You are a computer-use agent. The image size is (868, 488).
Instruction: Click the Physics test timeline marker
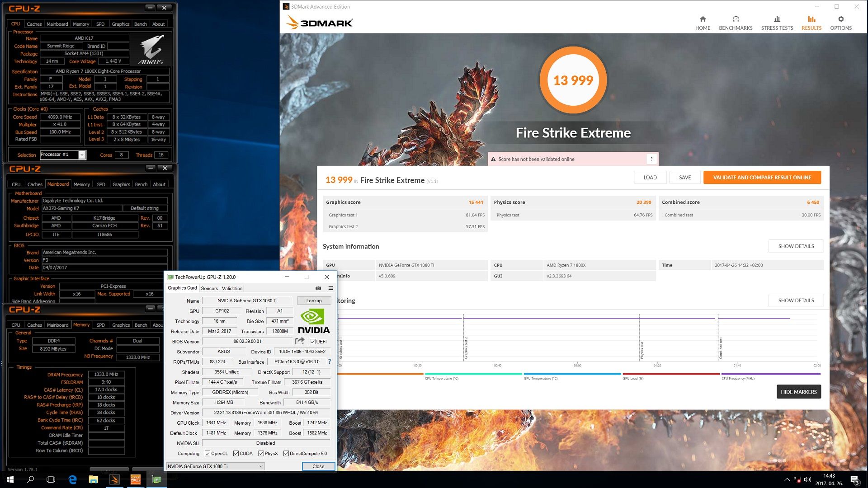(x=641, y=350)
